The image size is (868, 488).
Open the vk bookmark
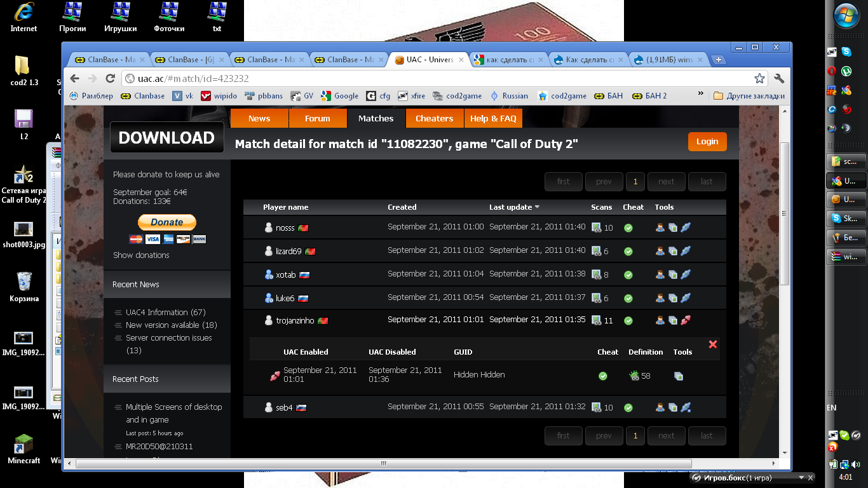[x=182, y=96]
